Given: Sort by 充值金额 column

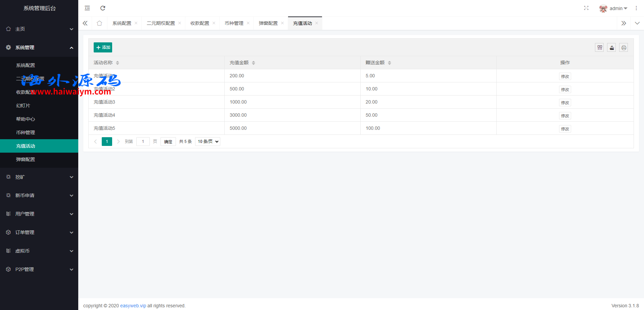Looking at the screenshot, I should [x=254, y=63].
